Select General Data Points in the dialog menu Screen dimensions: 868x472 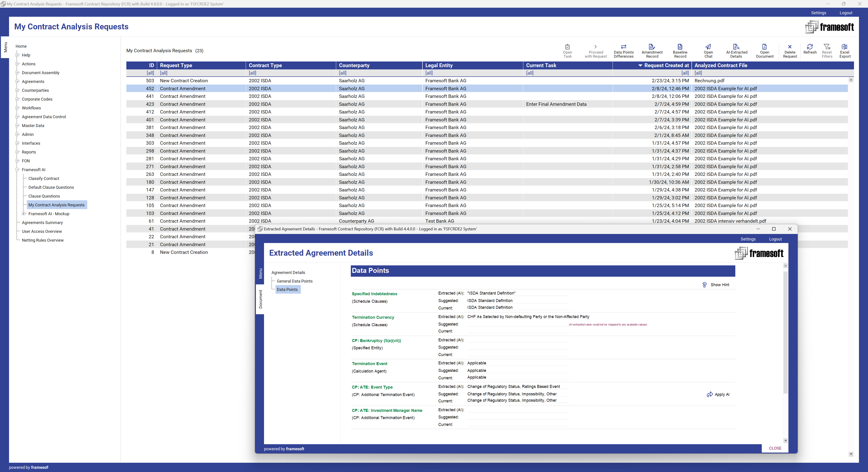[x=294, y=281]
